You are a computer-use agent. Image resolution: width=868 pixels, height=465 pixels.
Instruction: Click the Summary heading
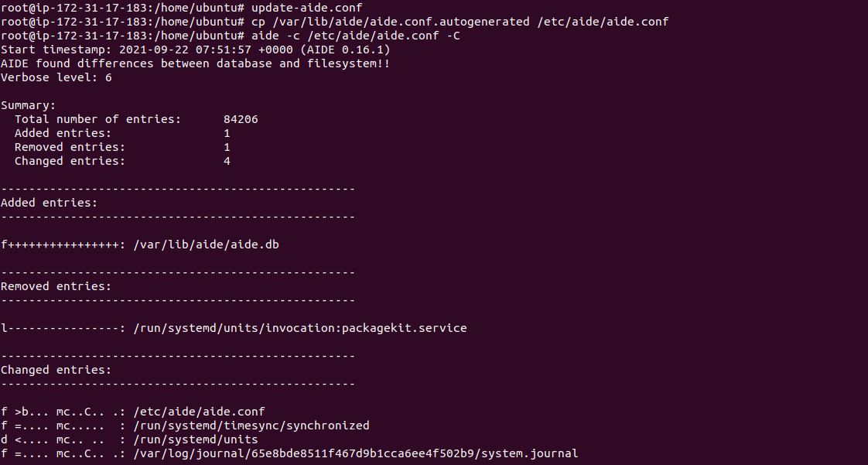28,105
